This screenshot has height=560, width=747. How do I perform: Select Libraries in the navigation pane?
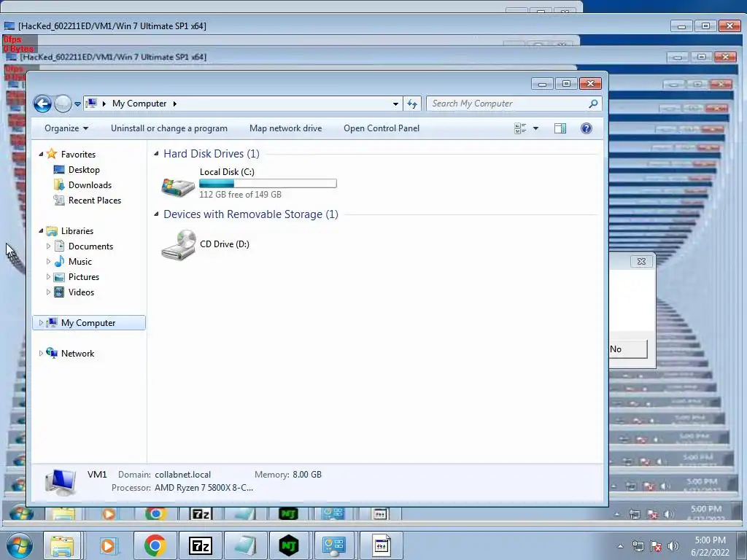click(x=77, y=231)
